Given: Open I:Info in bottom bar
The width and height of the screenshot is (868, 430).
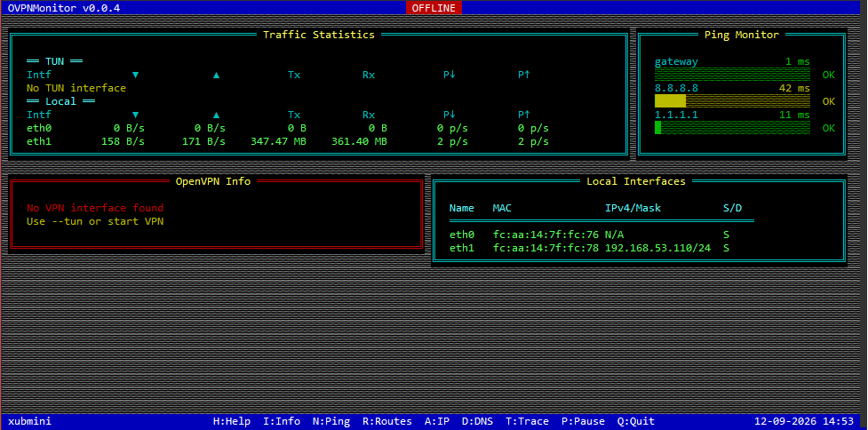Looking at the screenshot, I should [282, 421].
